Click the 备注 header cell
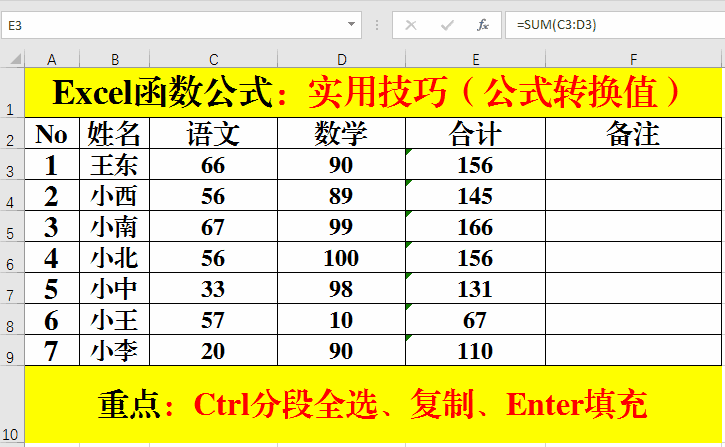725x447 pixels. click(633, 133)
